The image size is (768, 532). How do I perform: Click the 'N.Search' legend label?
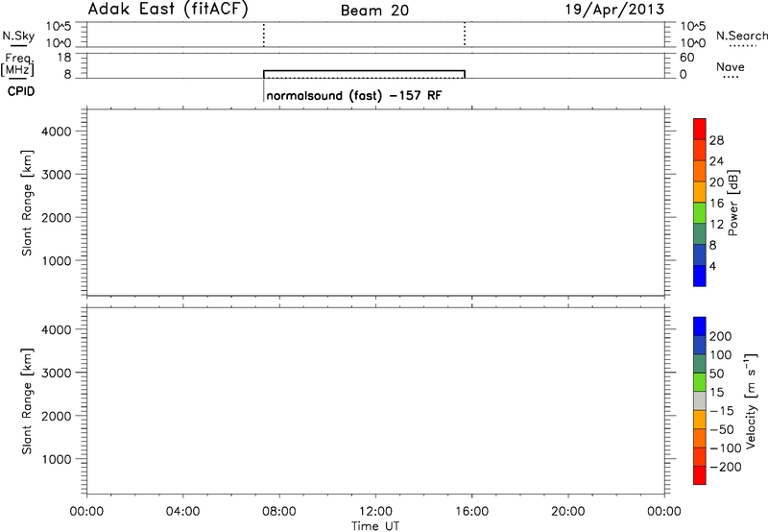point(742,36)
